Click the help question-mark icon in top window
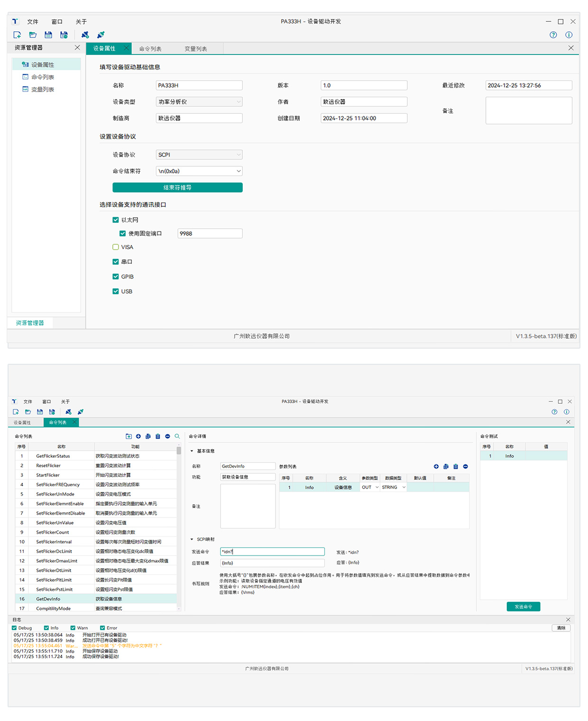 coord(553,35)
